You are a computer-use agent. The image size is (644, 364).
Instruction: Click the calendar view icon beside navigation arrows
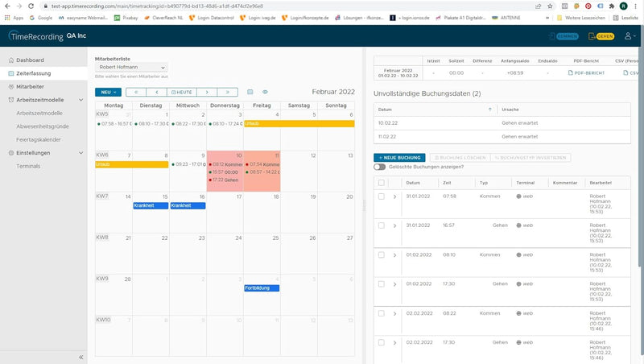coord(250,93)
